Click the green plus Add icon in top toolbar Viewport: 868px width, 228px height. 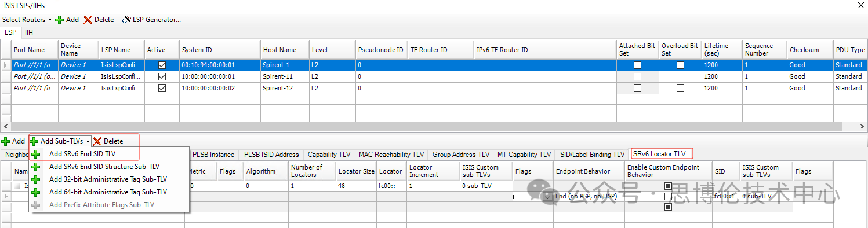click(x=59, y=20)
